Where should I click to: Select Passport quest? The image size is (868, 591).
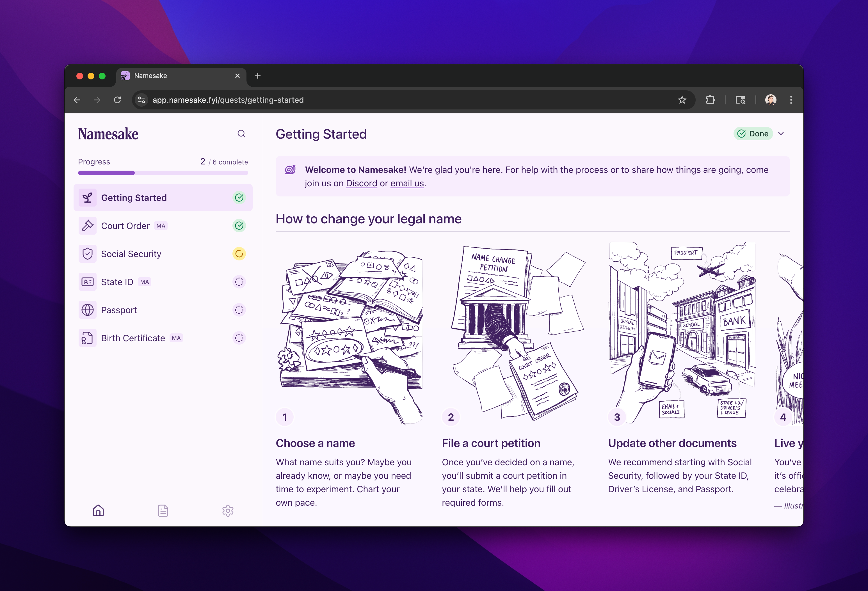click(x=163, y=310)
